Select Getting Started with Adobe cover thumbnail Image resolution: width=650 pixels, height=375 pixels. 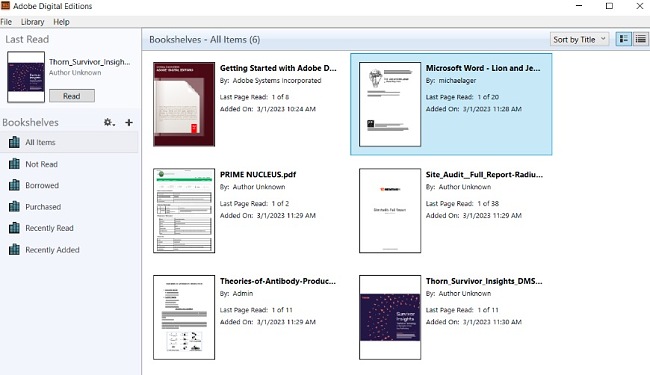point(184,104)
